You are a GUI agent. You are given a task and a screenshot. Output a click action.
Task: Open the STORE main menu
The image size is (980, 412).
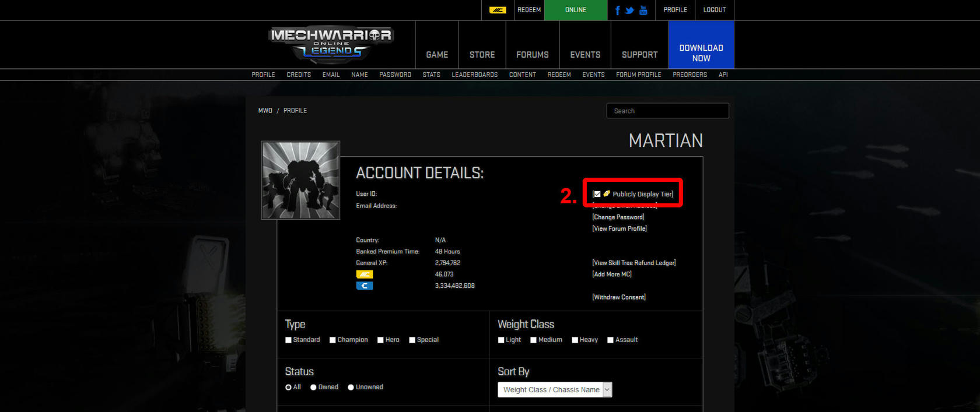482,55
